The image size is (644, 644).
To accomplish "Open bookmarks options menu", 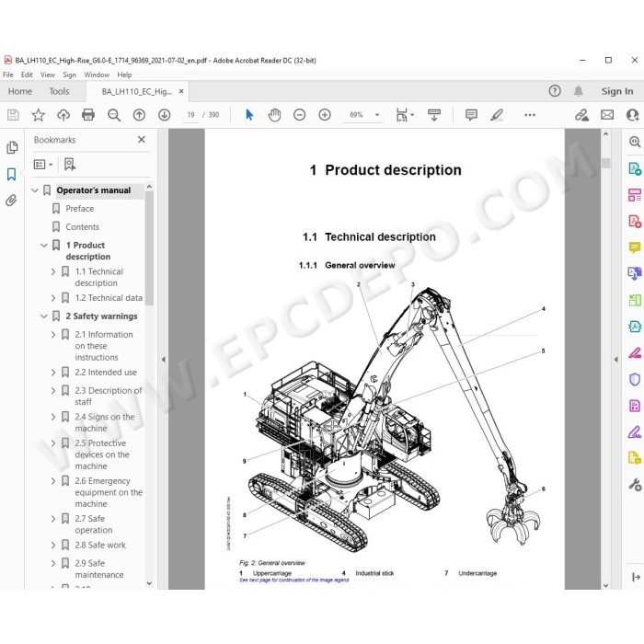I will [42, 165].
